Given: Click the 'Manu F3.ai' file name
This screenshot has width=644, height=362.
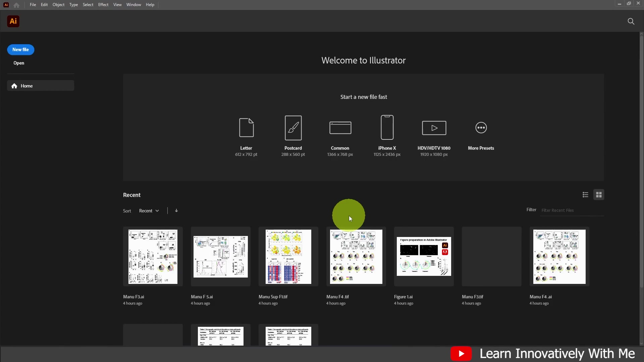Looking at the screenshot, I should tap(133, 297).
